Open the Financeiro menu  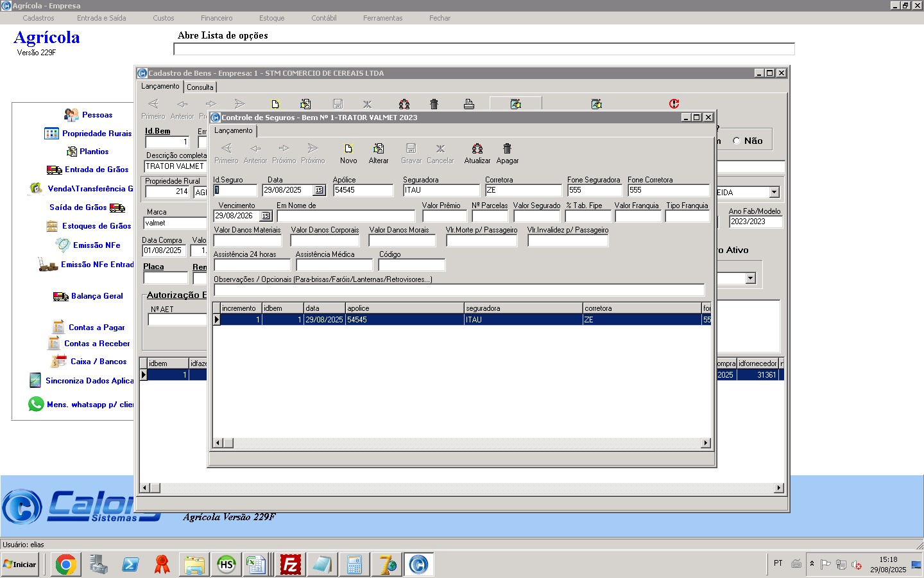(216, 18)
